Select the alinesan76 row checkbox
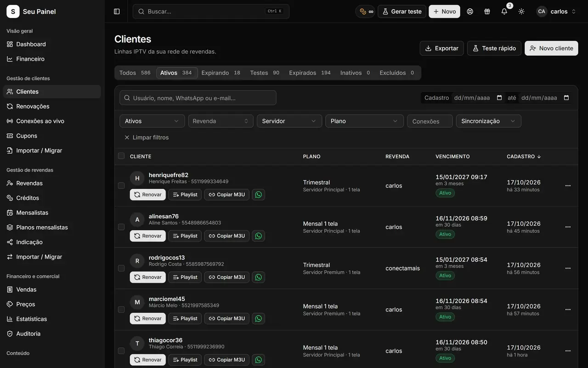Screen dimensions: 588x368 pyautogui.click(x=121, y=227)
